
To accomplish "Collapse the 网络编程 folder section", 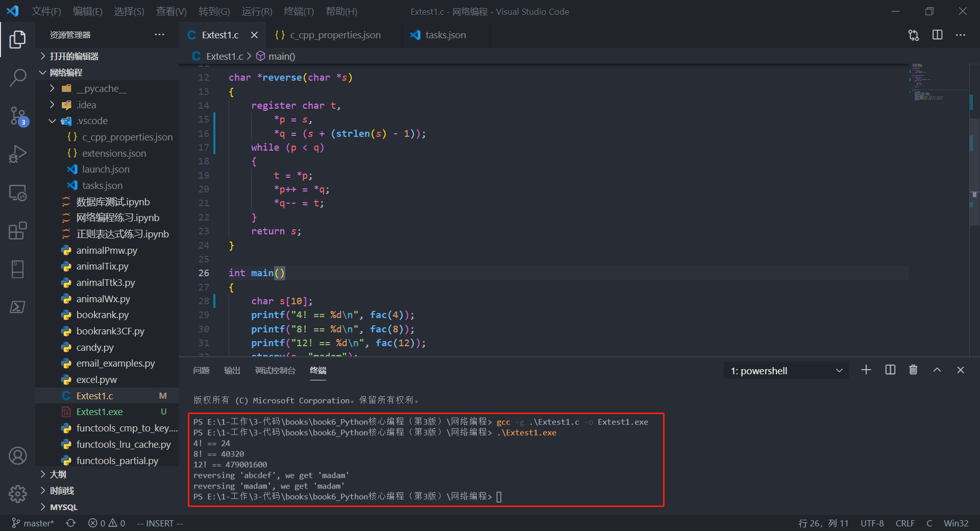I will (x=66, y=73).
